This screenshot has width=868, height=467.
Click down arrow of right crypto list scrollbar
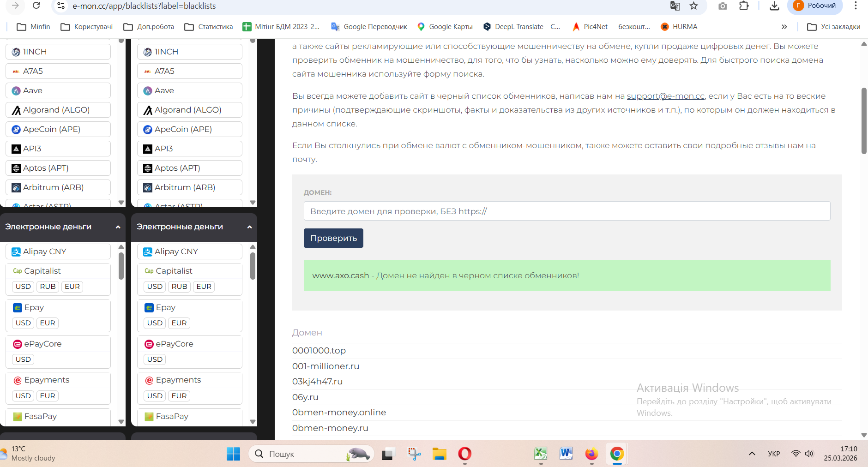pyautogui.click(x=253, y=202)
